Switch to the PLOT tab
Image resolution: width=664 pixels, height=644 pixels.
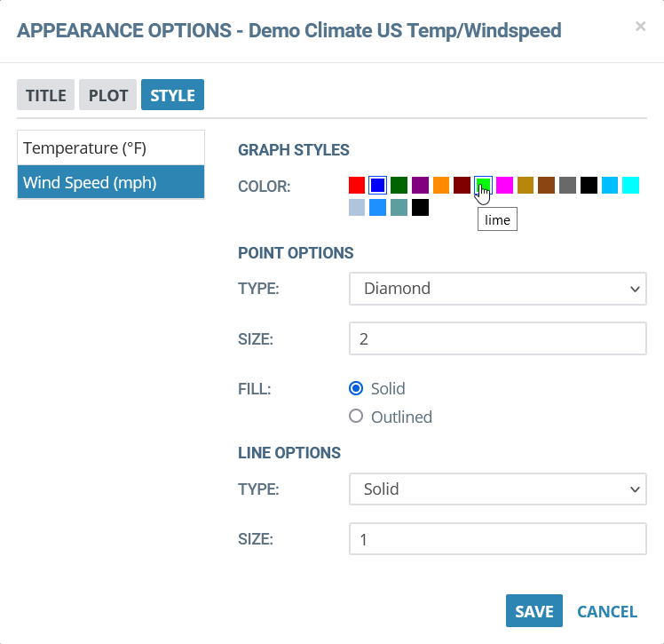[x=108, y=94]
